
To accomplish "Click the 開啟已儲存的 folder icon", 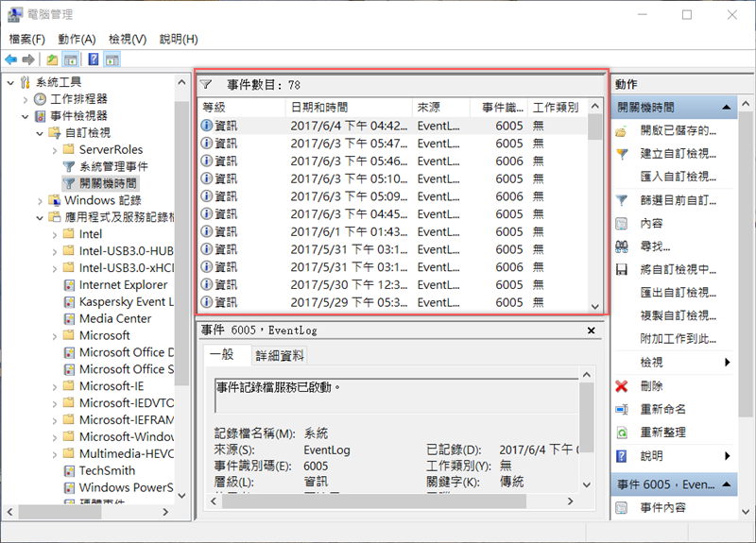I will click(622, 130).
